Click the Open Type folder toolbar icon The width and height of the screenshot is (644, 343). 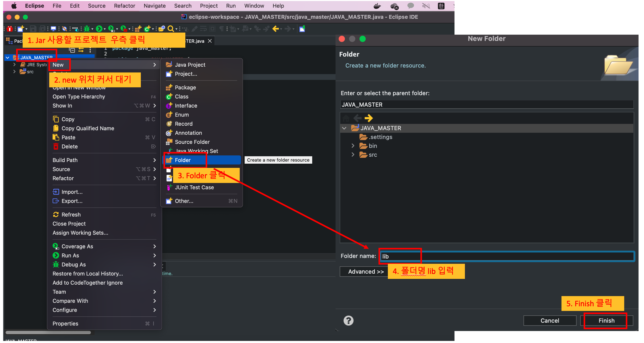point(162,29)
